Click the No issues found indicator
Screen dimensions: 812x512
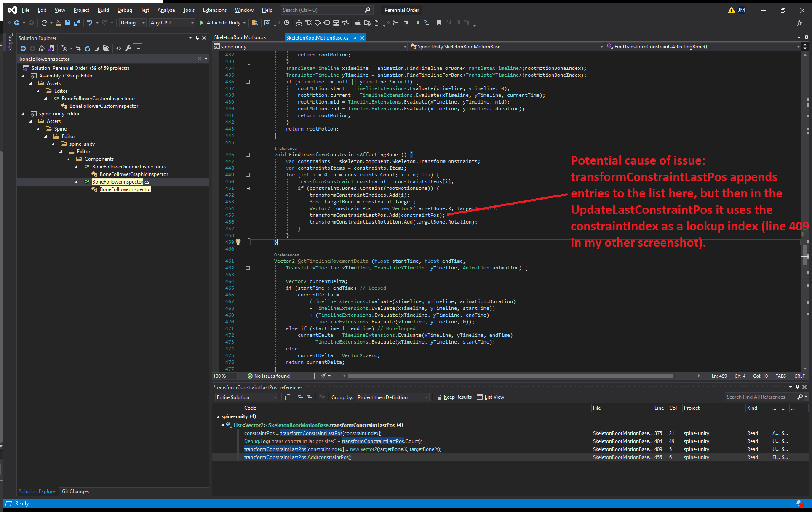tap(269, 376)
